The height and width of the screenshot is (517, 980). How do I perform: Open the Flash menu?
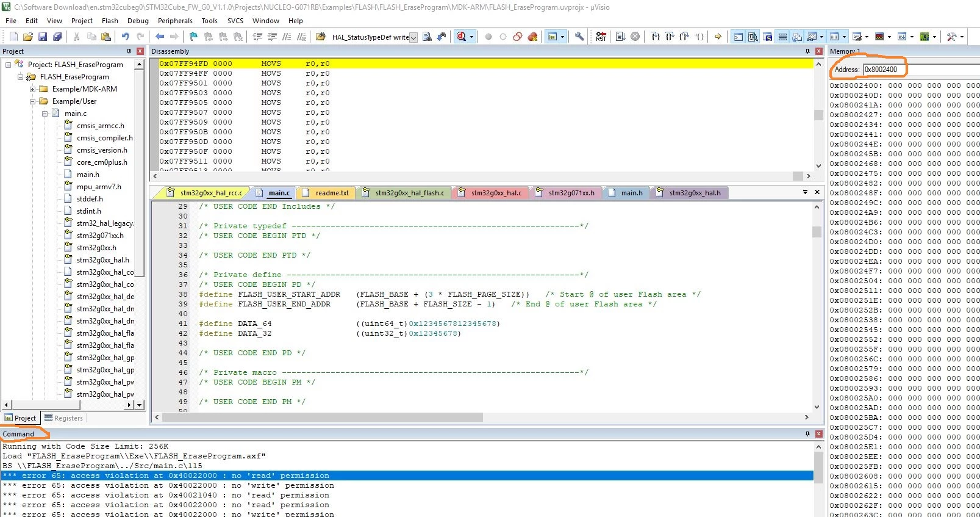point(110,21)
